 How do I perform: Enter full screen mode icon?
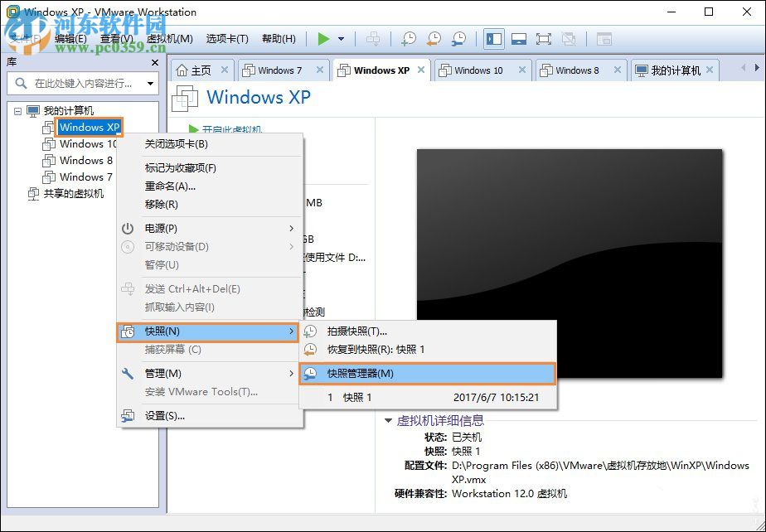(545, 38)
